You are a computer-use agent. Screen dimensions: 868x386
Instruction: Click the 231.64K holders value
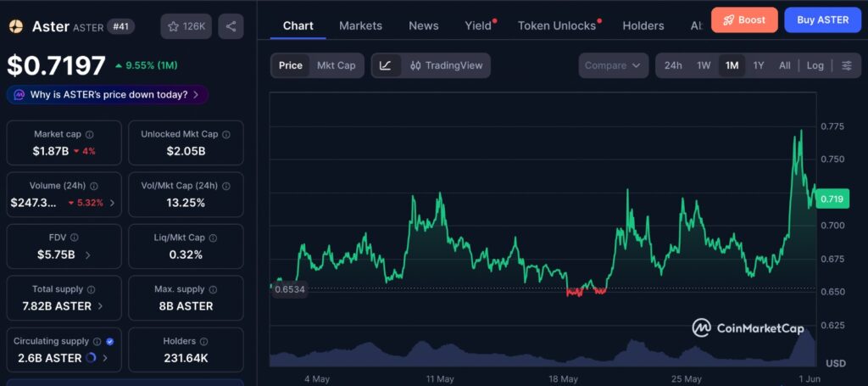[186, 358]
